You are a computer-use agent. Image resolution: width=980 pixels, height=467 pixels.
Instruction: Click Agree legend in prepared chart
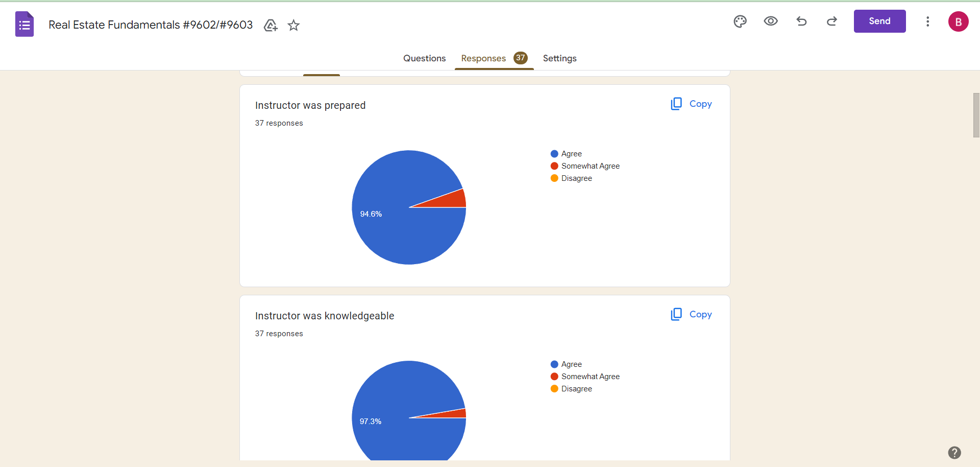566,154
